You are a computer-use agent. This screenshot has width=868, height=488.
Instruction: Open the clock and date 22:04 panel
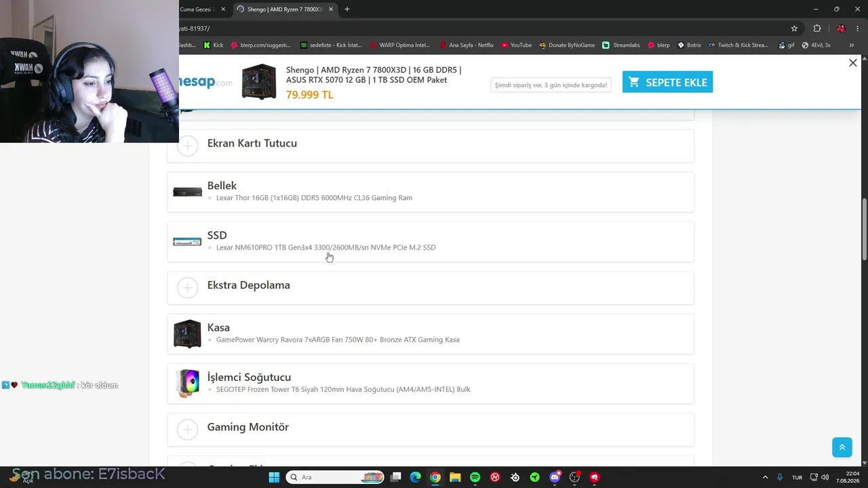(848, 477)
